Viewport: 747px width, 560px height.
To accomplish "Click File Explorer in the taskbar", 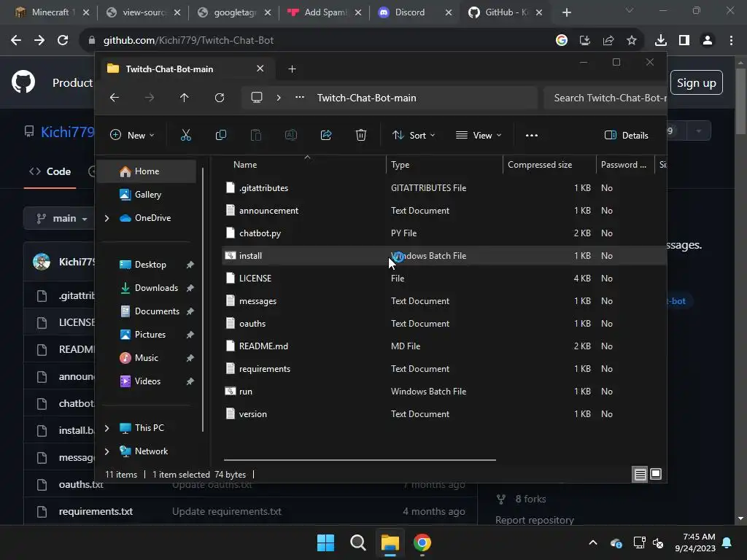I will pyautogui.click(x=390, y=542).
